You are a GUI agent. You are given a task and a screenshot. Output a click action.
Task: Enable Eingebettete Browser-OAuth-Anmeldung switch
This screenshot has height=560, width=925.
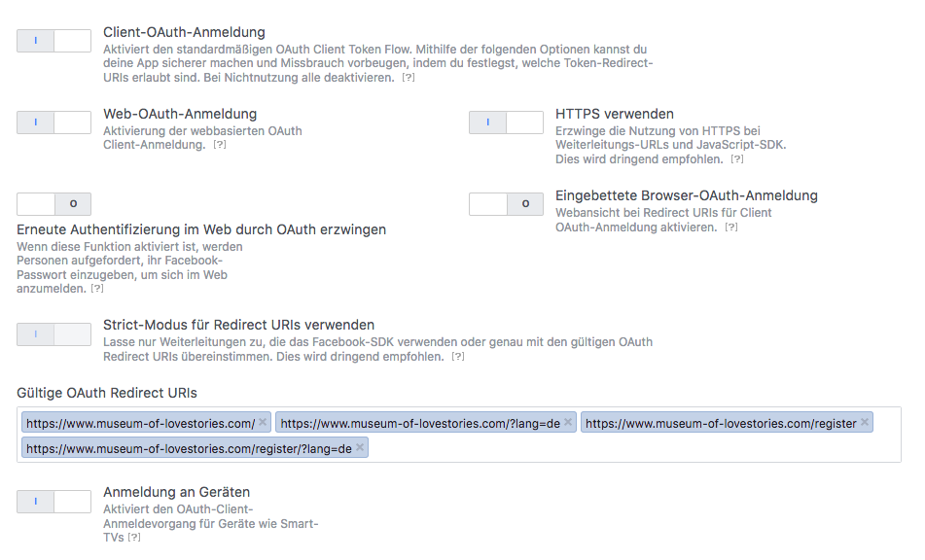(506, 204)
